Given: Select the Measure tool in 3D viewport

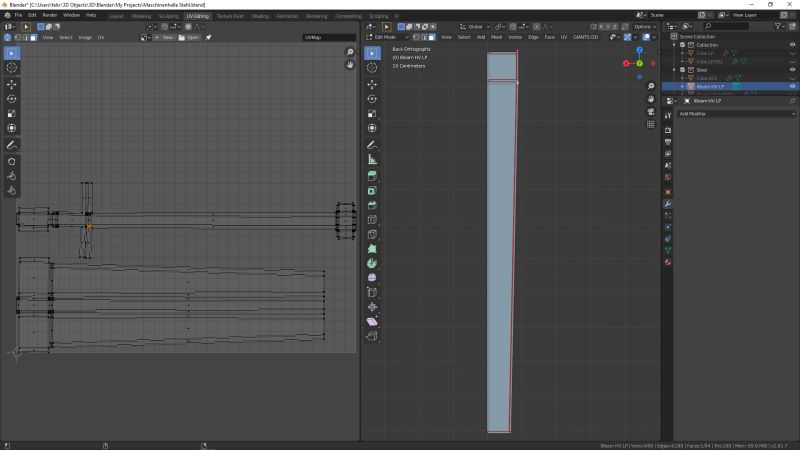Looking at the screenshot, I should click(372, 160).
